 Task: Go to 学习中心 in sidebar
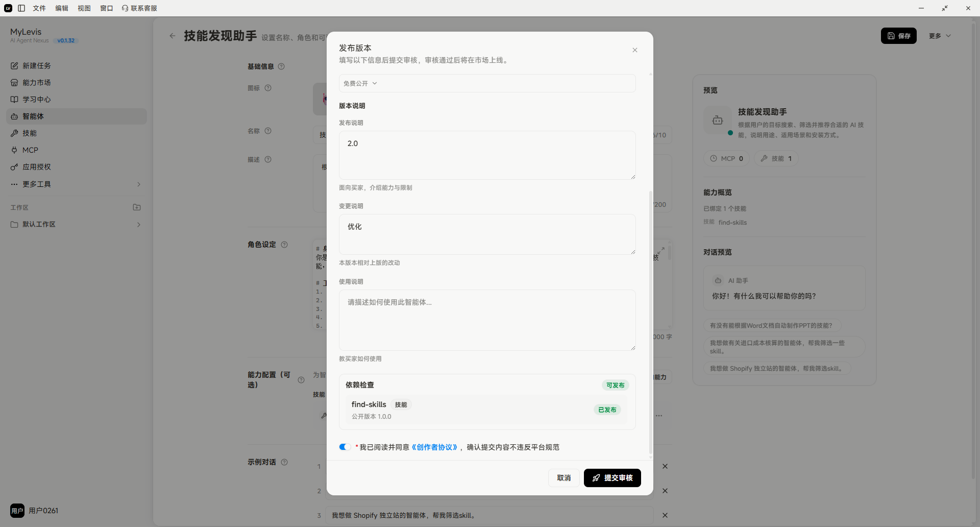tap(77, 100)
